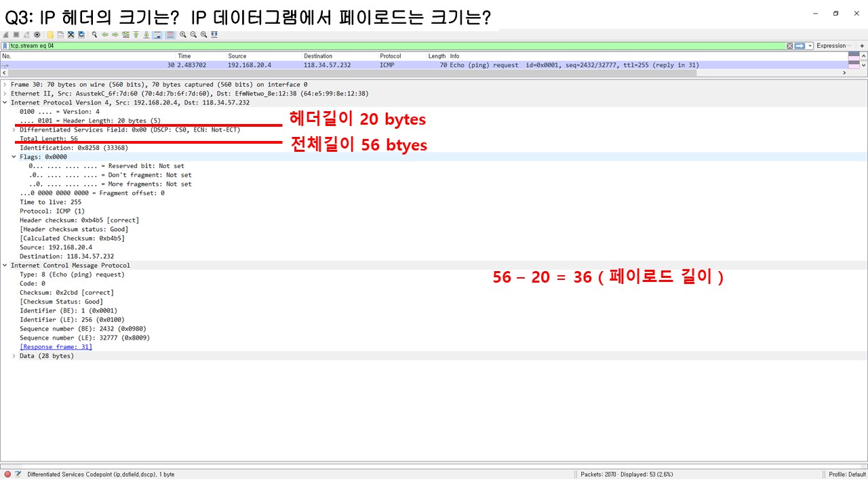Go forward in packet history
The width and height of the screenshot is (868, 488).
tap(115, 35)
